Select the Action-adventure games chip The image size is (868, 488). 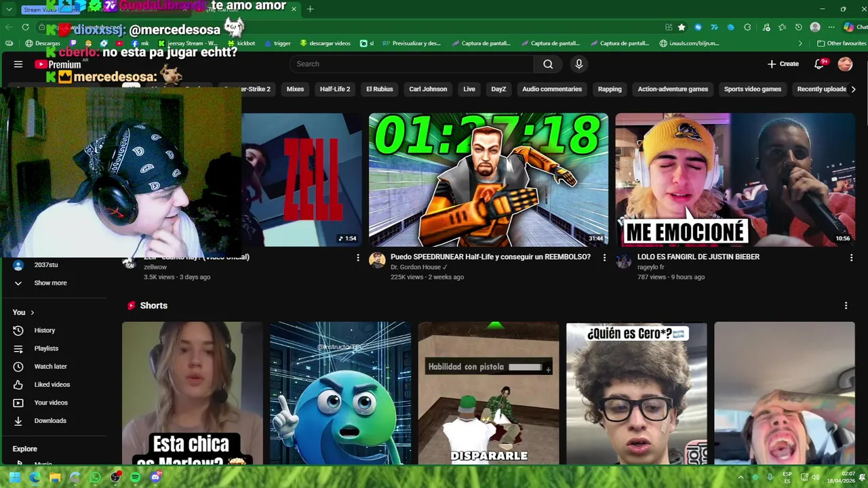[673, 89]
